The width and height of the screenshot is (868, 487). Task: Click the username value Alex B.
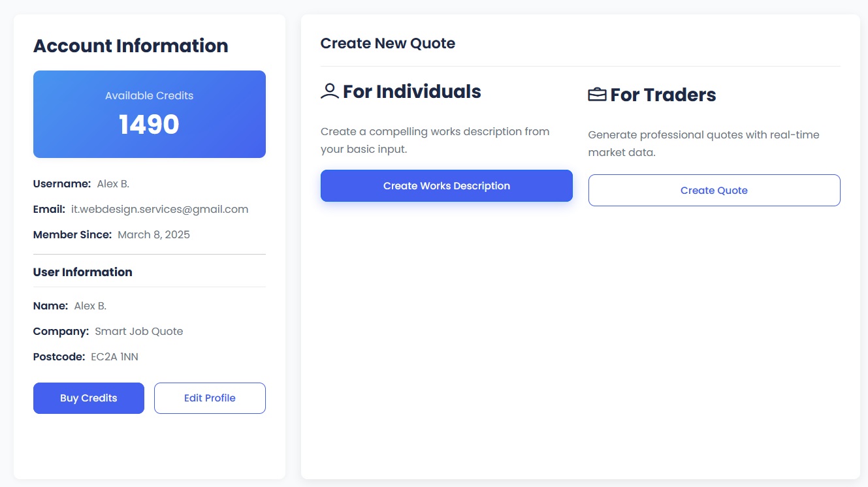click(x=114, y=184)
